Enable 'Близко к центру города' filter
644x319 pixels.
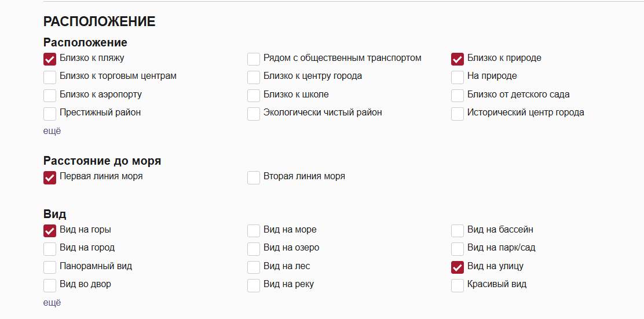click(254, 77)
